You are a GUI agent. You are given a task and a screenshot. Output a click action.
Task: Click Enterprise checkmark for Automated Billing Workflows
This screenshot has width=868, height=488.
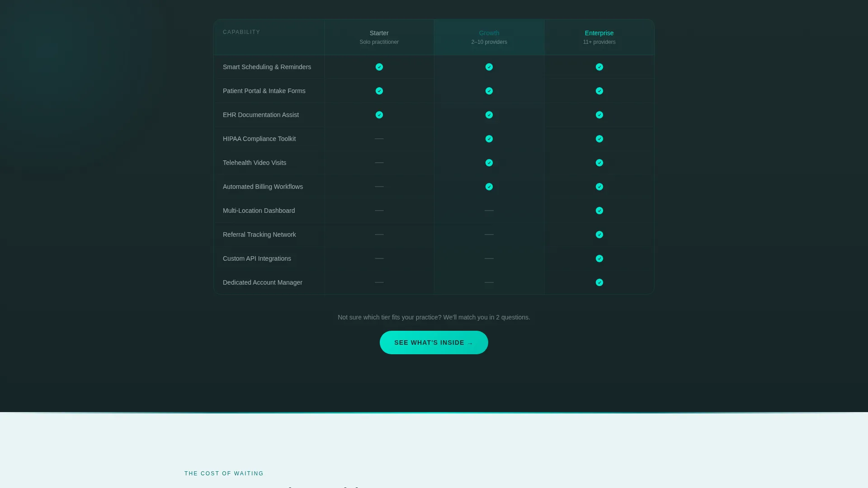coord(599,187)
